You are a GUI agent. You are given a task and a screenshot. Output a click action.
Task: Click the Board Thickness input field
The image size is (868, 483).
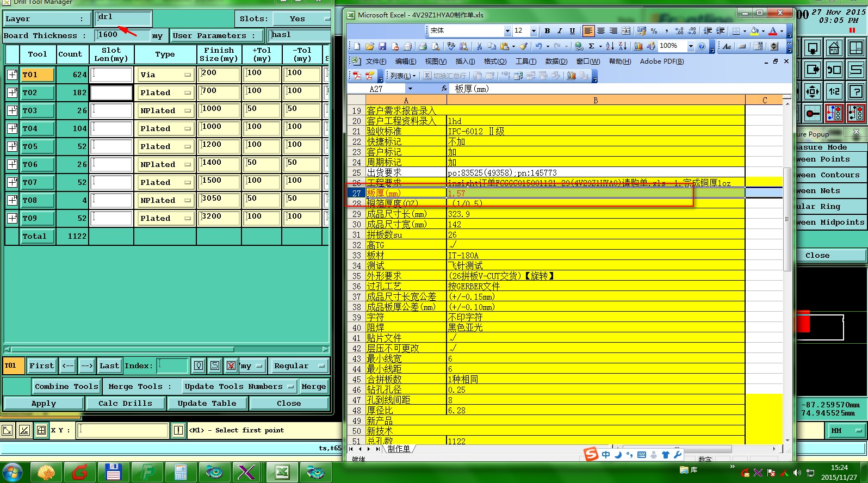point(122,35)
